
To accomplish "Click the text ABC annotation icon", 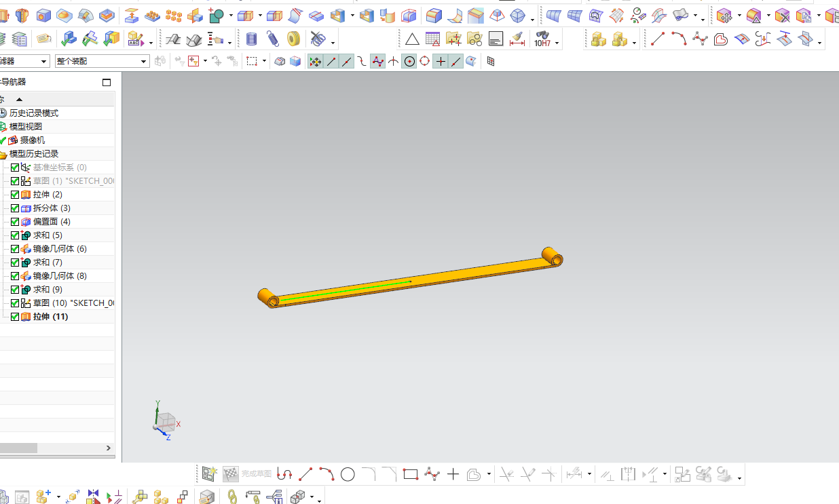I will (134, 39).
